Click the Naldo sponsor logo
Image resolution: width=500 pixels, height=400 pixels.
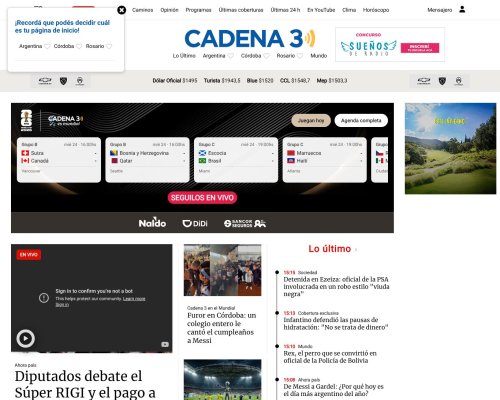pyautogui.click(x=152, y=223)
